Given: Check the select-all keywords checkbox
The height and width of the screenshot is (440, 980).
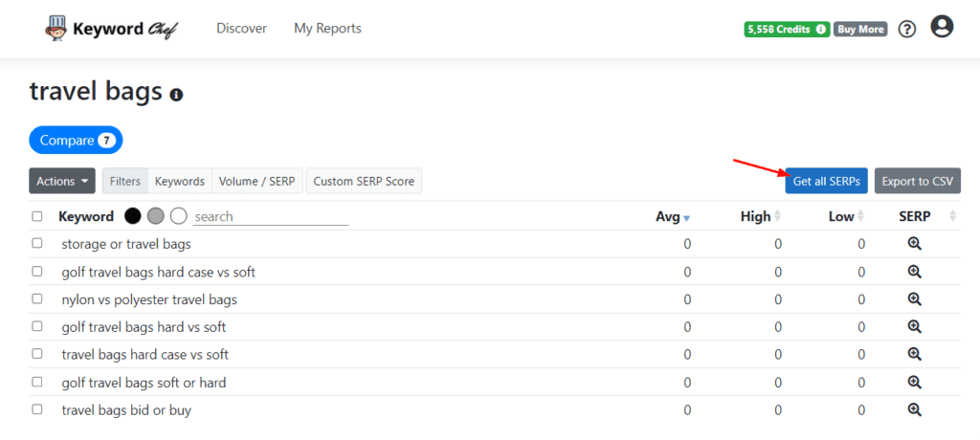Looking at the screenshot, I should (37, 216).
